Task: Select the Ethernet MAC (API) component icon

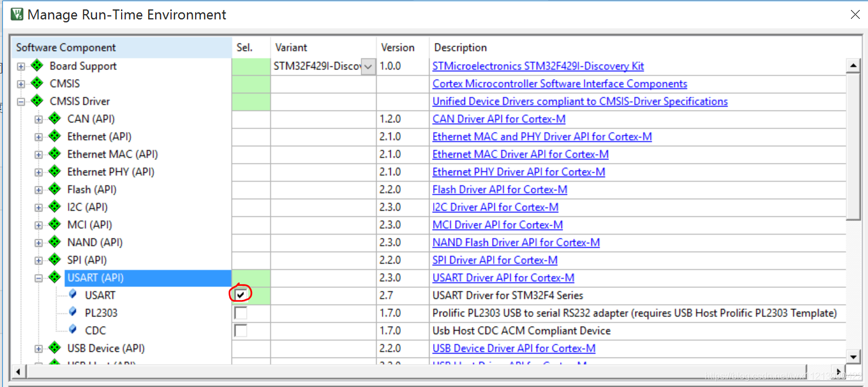Action: (54, 154)
